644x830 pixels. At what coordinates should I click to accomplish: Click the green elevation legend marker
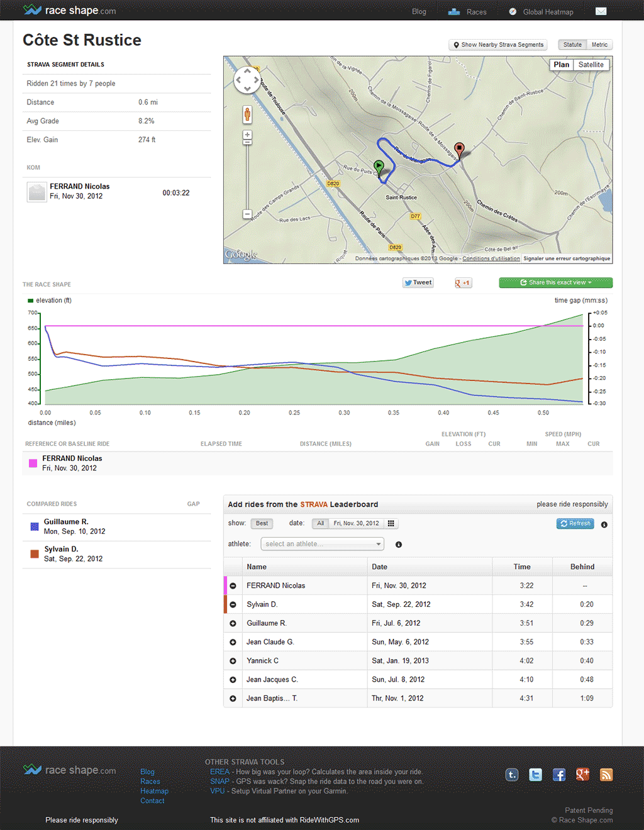(30, 301)
